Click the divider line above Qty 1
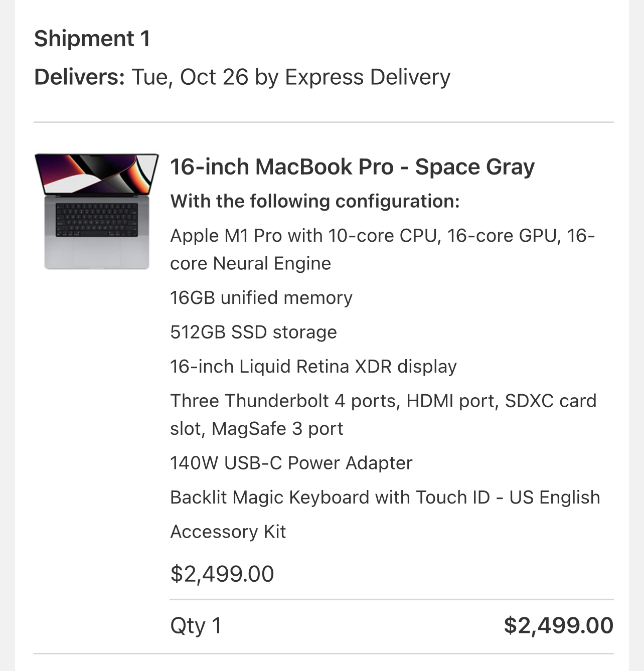The height and width of the screenshot is (671, 644). (x=391, y=599)
